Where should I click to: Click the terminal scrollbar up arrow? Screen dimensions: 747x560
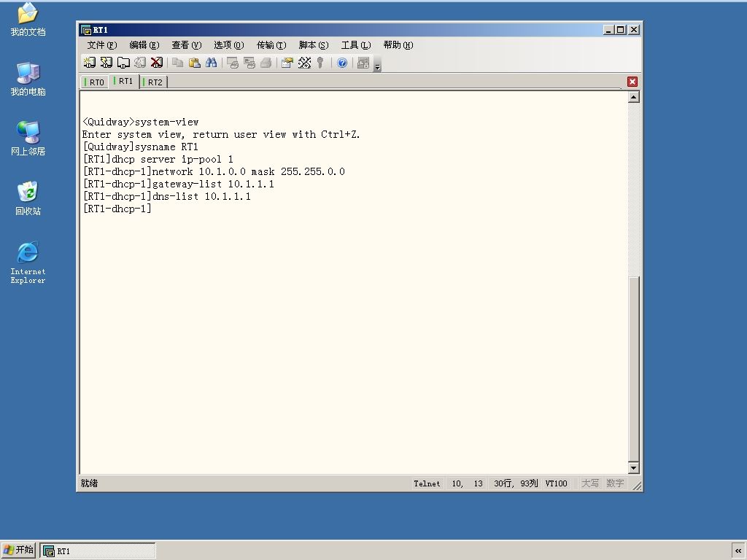coord(634,97)
